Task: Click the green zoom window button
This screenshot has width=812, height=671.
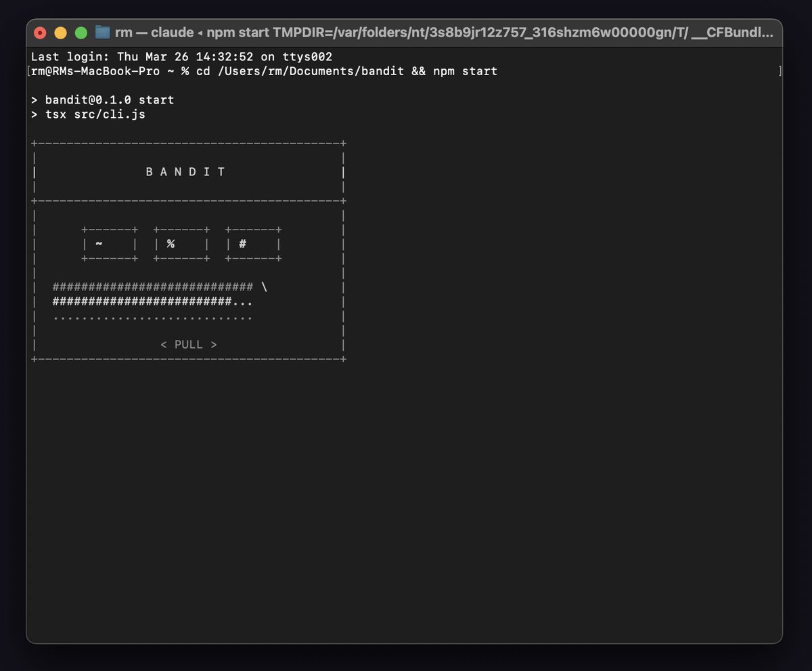Action: [81, 33]
